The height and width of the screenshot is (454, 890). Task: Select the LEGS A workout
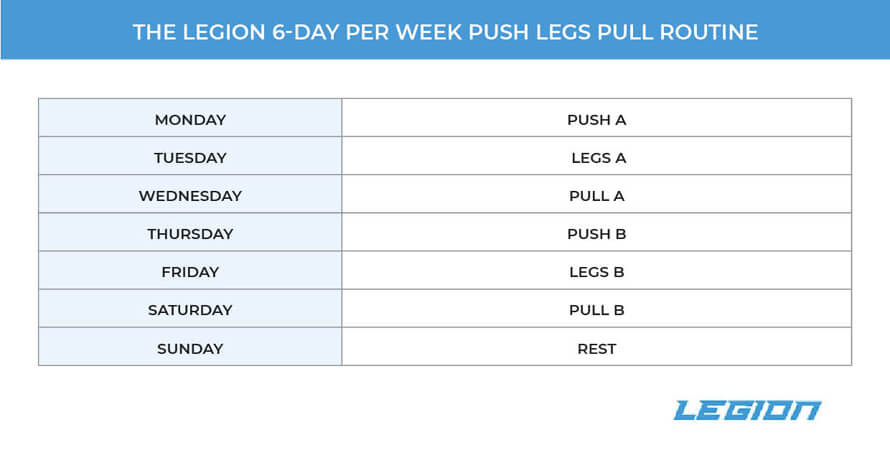pos(598,158)
